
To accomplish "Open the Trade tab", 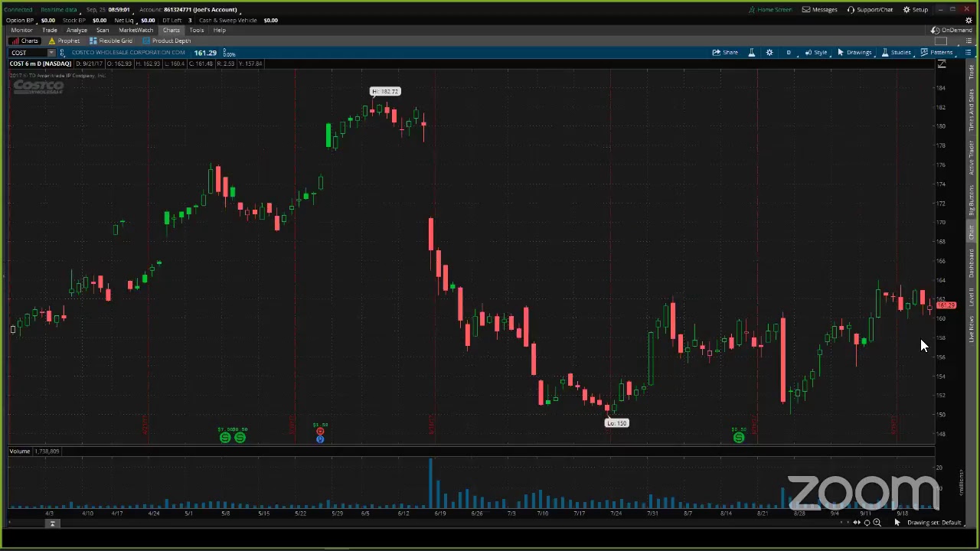I will point(50,30).
